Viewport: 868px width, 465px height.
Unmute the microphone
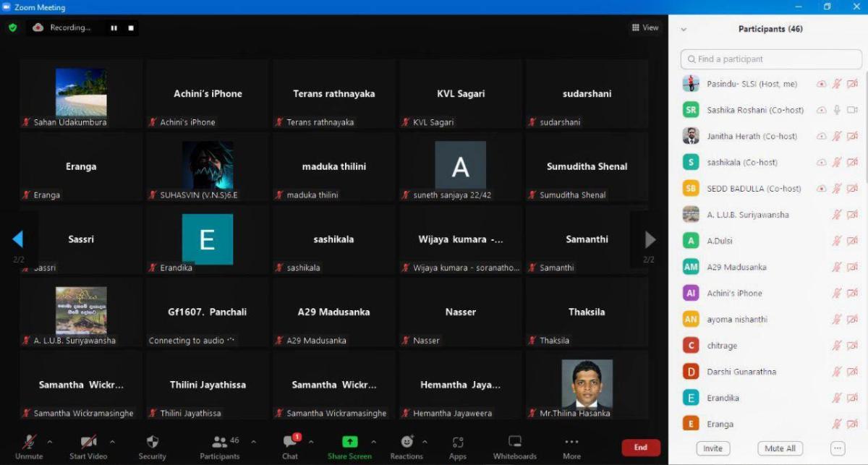tap(29, 446)
